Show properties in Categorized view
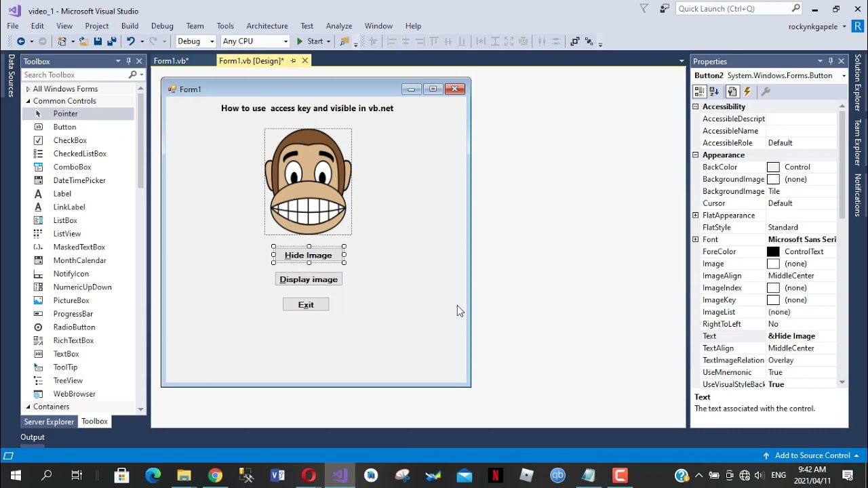This screenshot has width=868, height=488. click(x=700, y=91)
